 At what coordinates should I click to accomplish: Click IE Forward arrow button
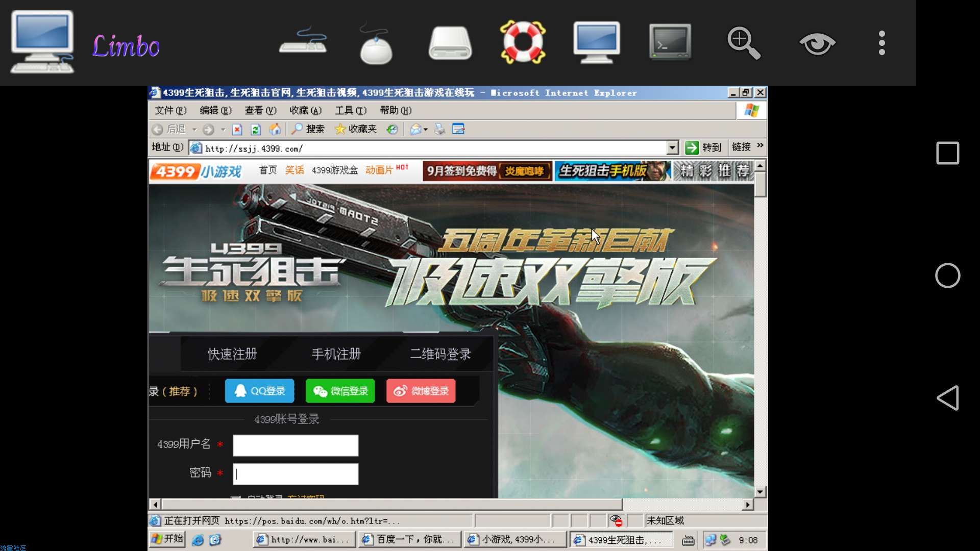[208, 130]
